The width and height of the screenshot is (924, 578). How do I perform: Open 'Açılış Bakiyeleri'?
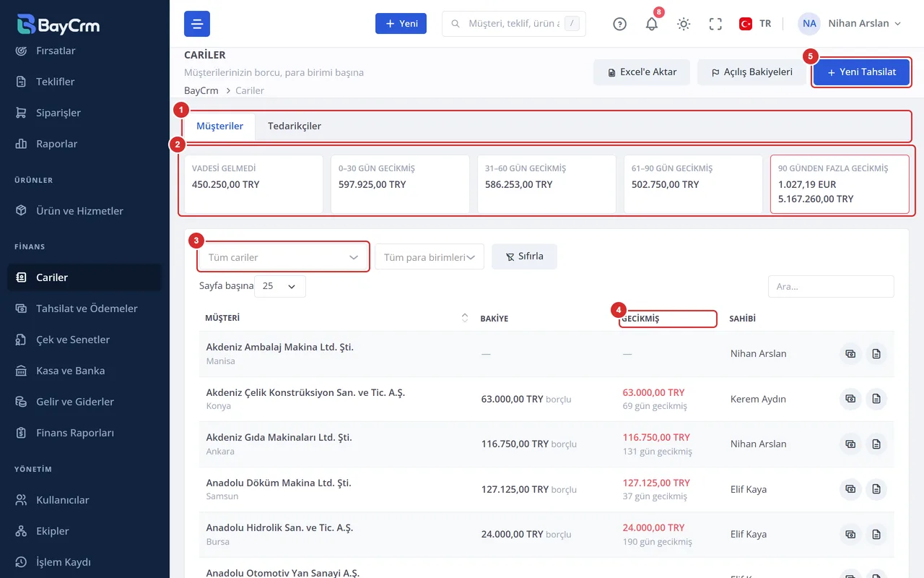[x=751, y=72]
